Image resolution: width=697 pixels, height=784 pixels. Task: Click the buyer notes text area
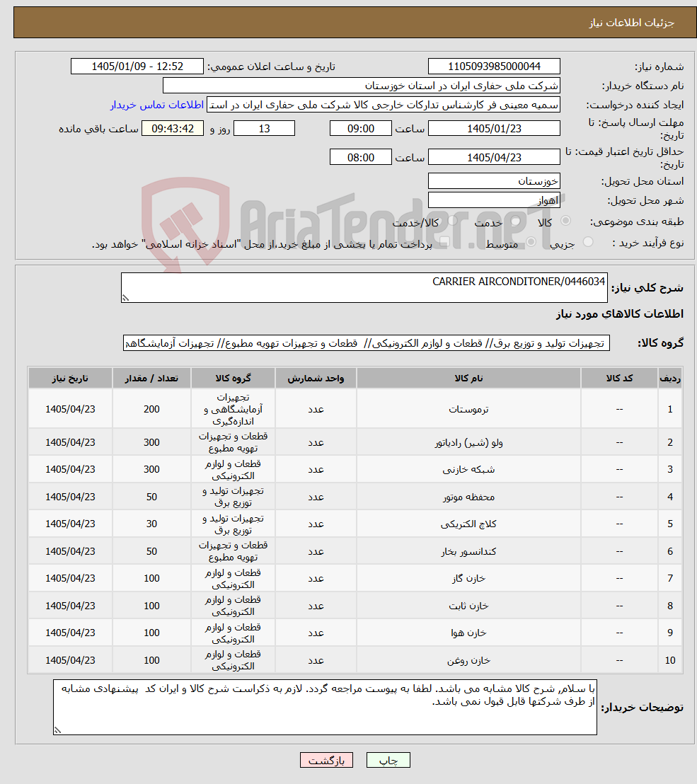point(325,707)
